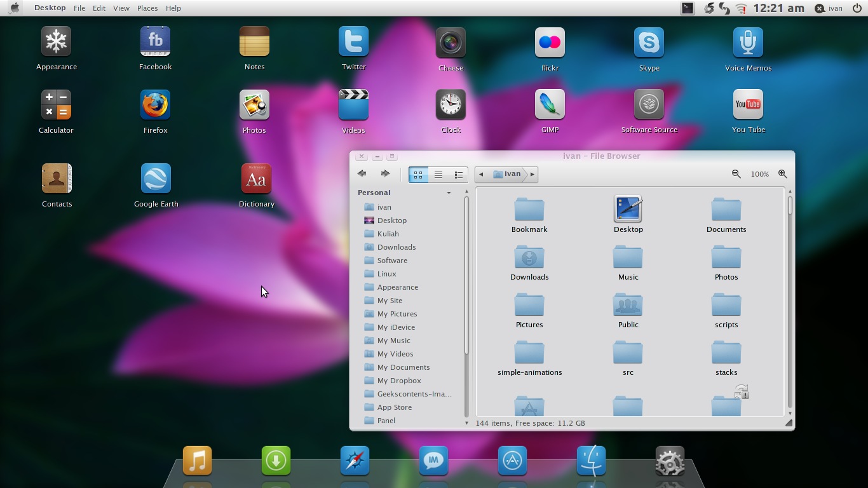The height and width of the screenshot is (488, 868).
Task: Zoom in in File Browser
Action: point(783,174)
